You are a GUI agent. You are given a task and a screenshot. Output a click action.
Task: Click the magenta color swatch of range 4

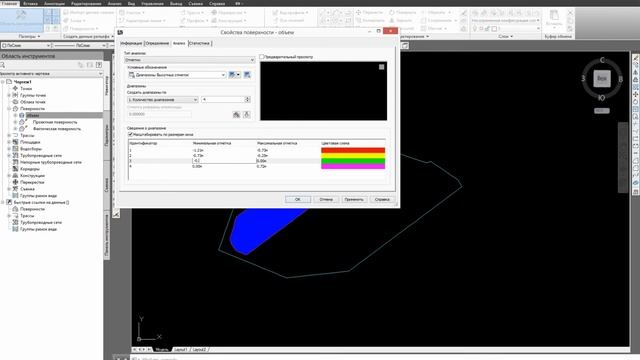click(353, 166)
